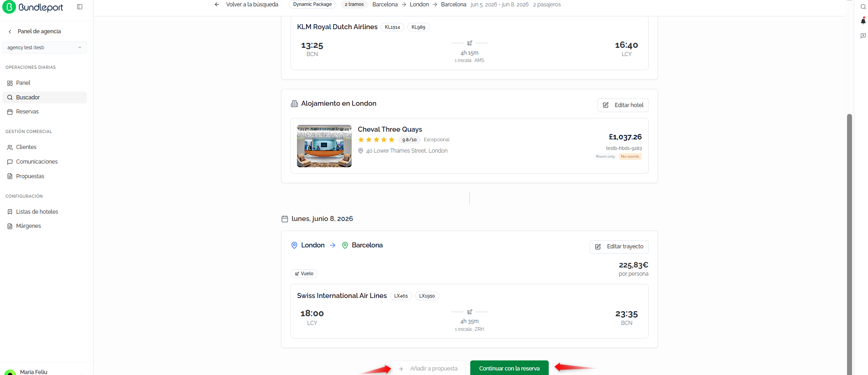Open Propuestas section
The height and width of the screenshot is (375, 868).
pos(45,176)
